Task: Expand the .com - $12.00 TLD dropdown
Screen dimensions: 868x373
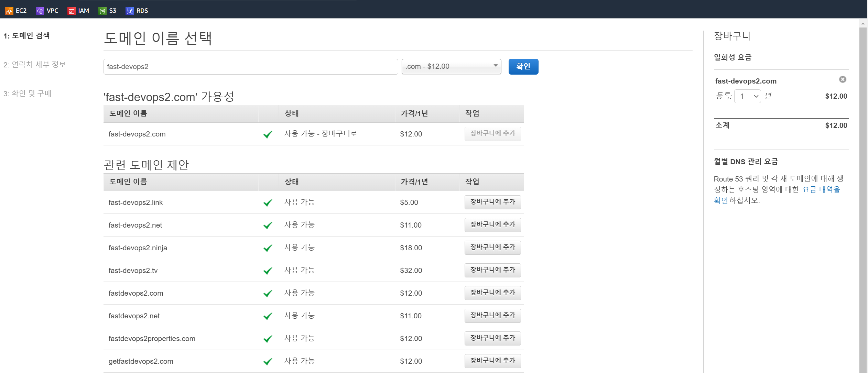Action: (x=451, y=66)
